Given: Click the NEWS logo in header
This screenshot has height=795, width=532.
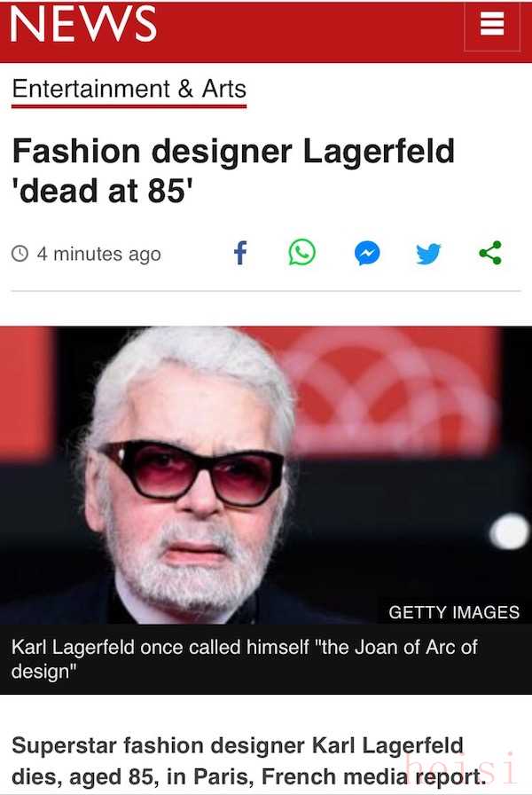Looking at the screenshot, I should tap(83, 24).
